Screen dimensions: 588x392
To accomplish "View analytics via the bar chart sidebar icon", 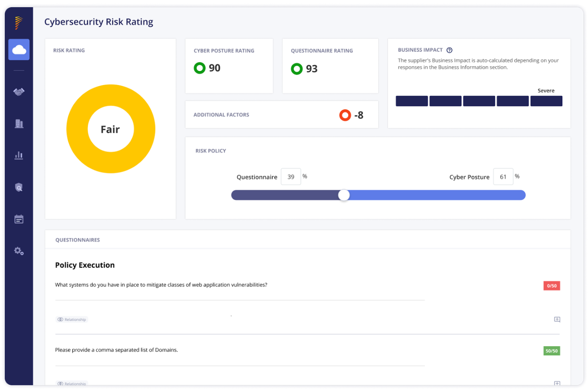I will tap(19, 155).
